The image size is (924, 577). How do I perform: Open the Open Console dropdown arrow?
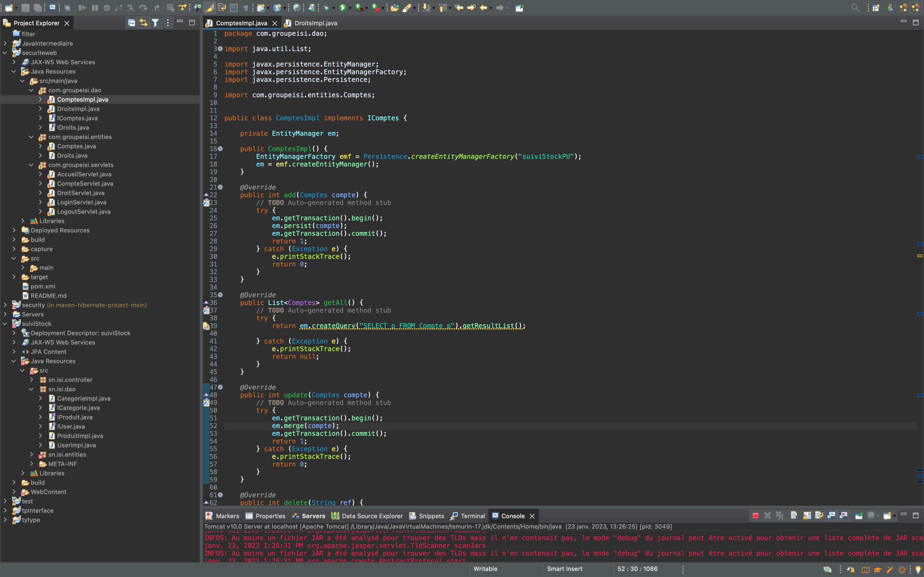(x=894, y=516)
